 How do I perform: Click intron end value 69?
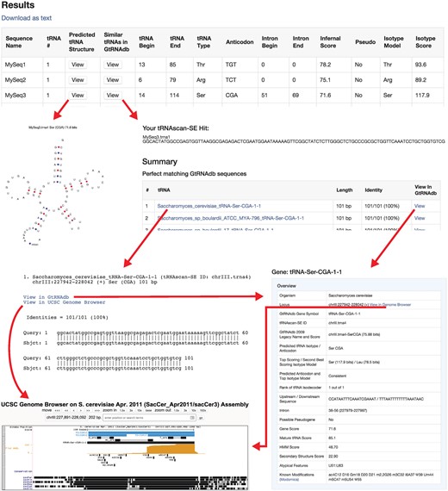pyautogui.click(x=296, y=96)
